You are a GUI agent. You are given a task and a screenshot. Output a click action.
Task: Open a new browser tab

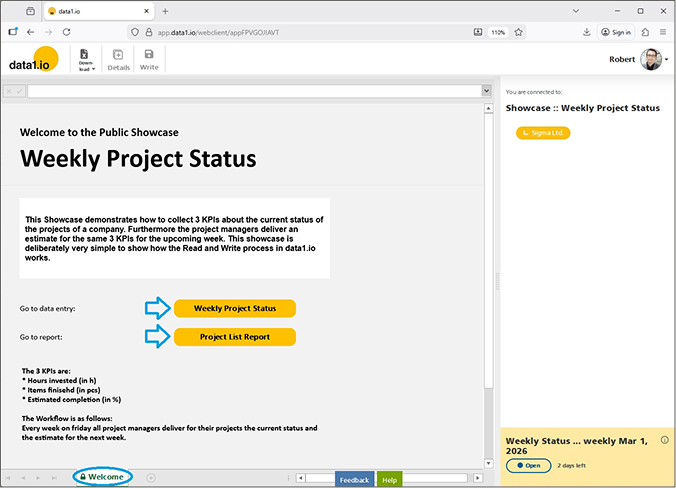point(165,11)
